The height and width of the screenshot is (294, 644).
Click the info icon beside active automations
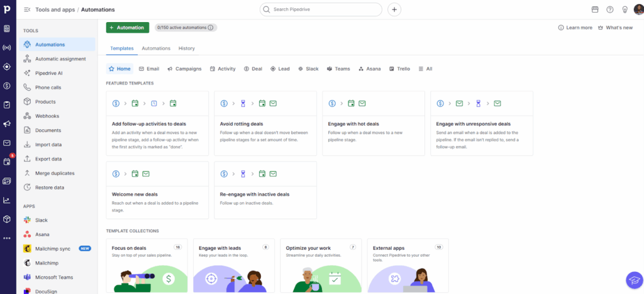[x=211, y=28]
